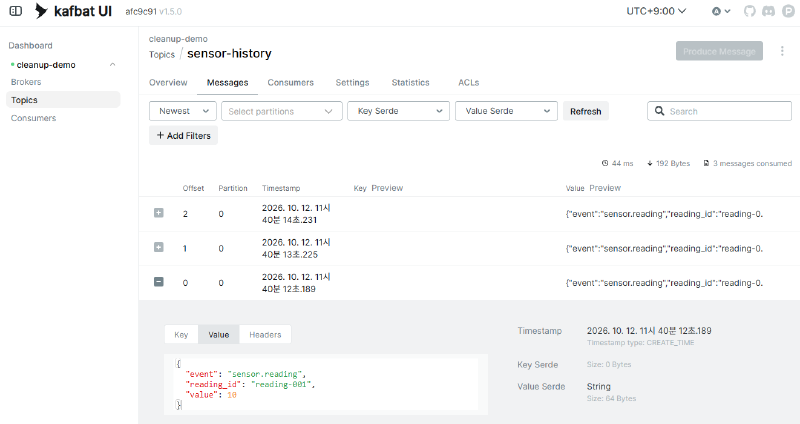The width and height of the screenshot is (800, 424).
Task: Open Dashboard in the sidebar
Action: pyautogui.click(x=30, y=45)
